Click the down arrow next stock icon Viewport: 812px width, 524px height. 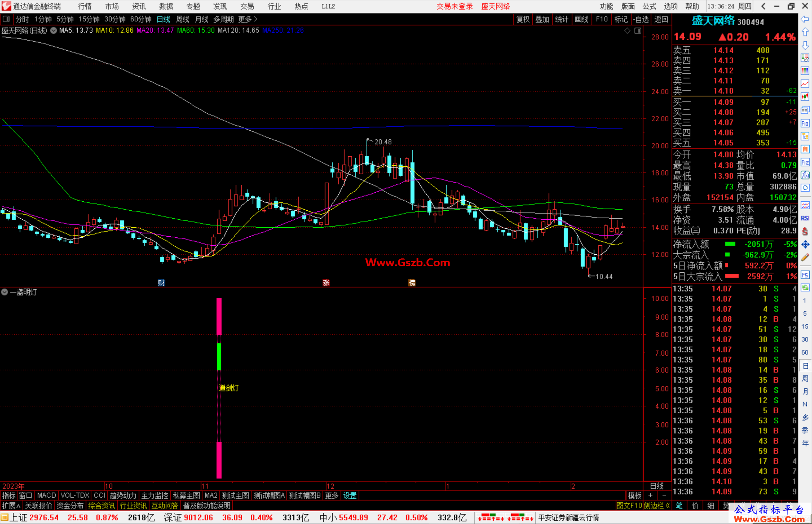click(x=805, y=45)
